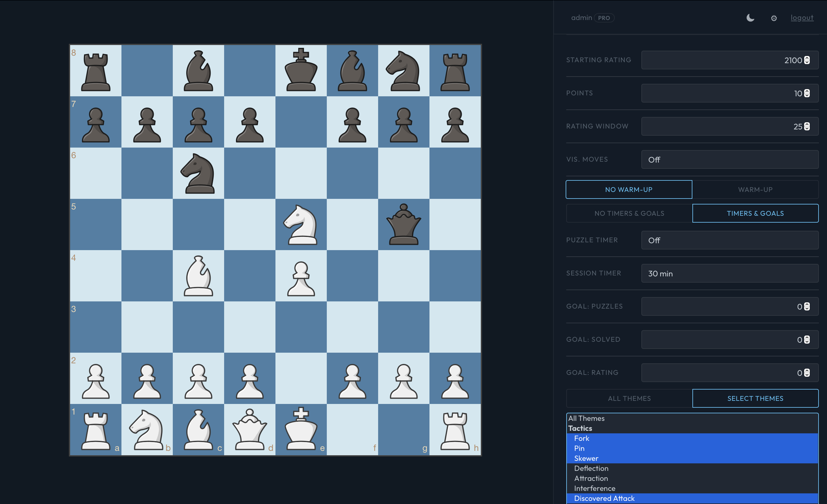
Task: Enable the WARM-UP mode
Action: click(755, 189)
